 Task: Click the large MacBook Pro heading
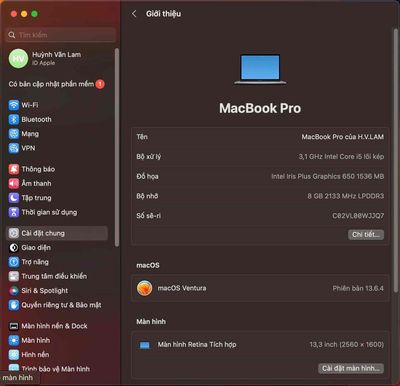[260, 108]
